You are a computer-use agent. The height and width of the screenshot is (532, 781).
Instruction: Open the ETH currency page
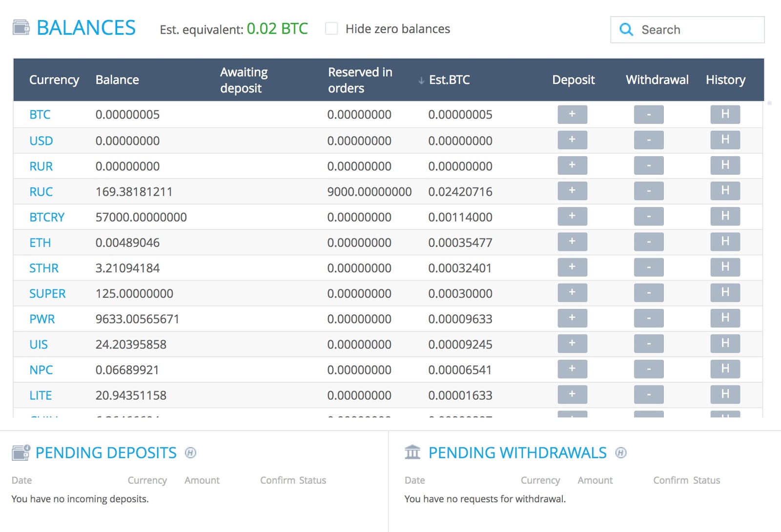(39, 242)
